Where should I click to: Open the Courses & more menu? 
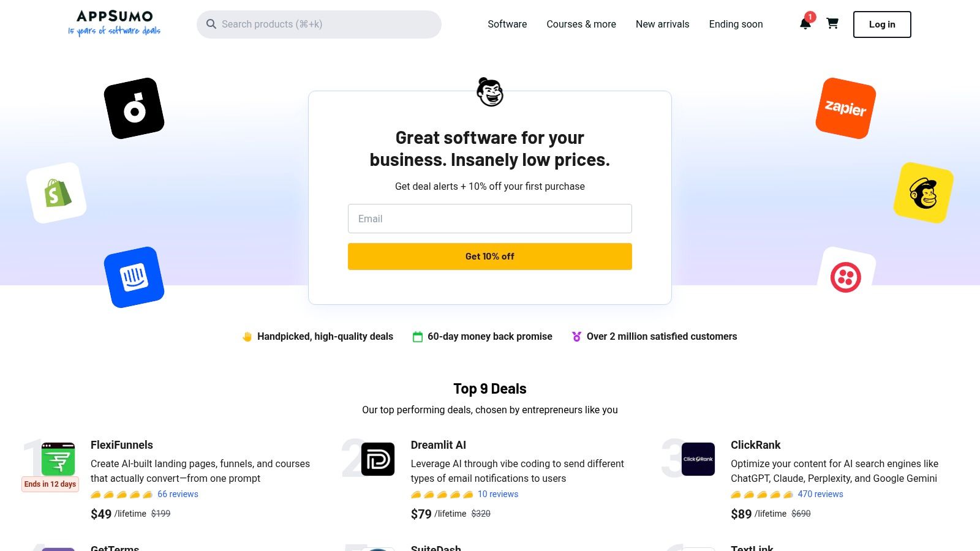581,24
